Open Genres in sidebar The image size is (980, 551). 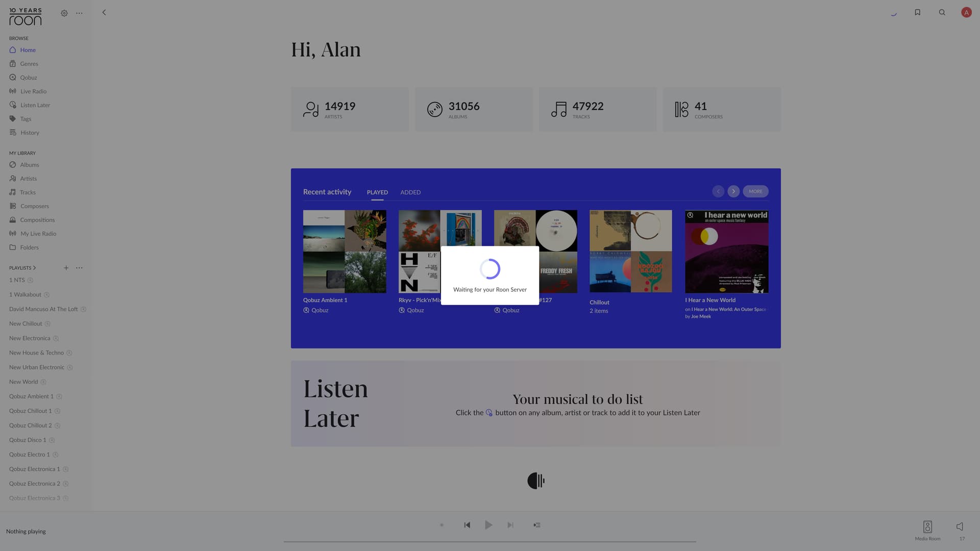23,64
